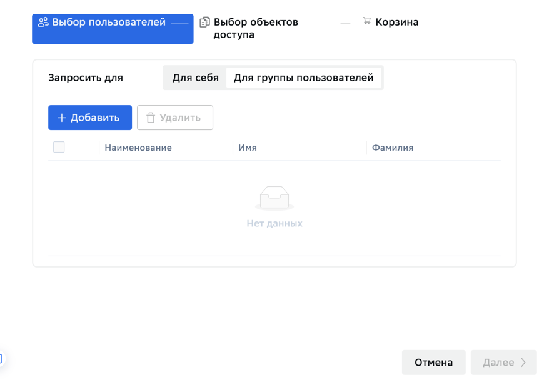Select the Для себя option
Viewport: 549px width, 392px height.
tap(195, 78)
